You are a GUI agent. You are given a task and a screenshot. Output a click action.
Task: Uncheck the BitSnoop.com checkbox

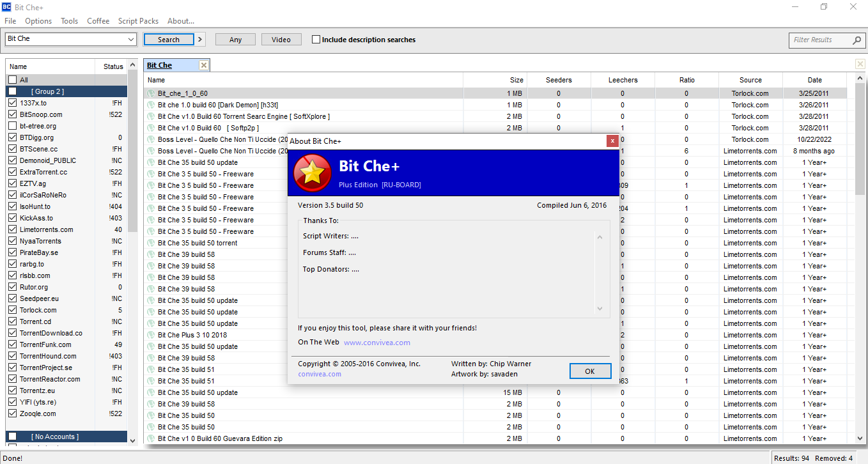(12, 114)
